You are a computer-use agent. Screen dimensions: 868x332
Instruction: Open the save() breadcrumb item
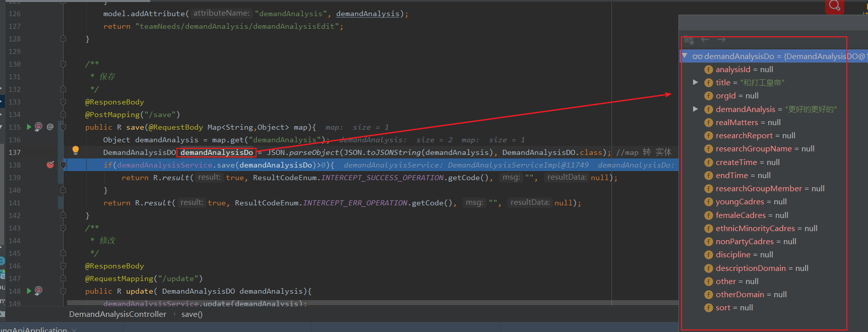192,314
